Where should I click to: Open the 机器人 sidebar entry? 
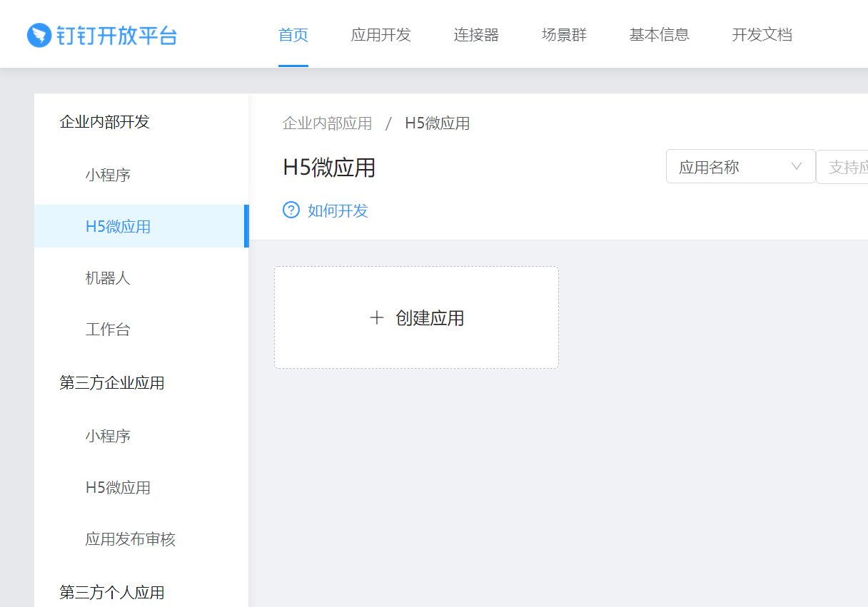(108, 277)
